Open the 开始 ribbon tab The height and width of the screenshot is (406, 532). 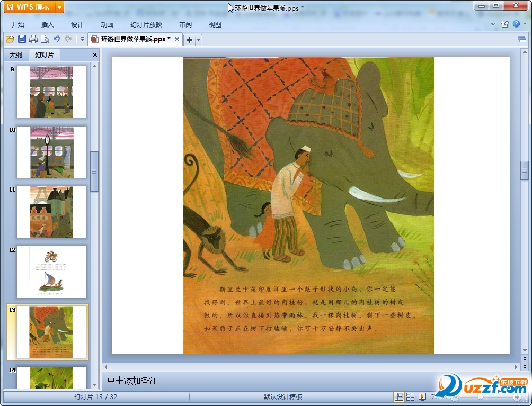click(x=17, y=25)
